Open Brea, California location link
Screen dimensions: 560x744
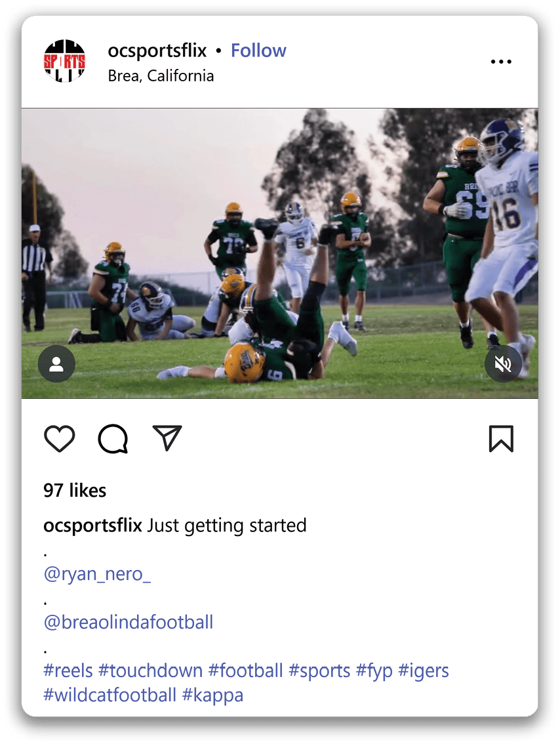[x=161, y=75]
